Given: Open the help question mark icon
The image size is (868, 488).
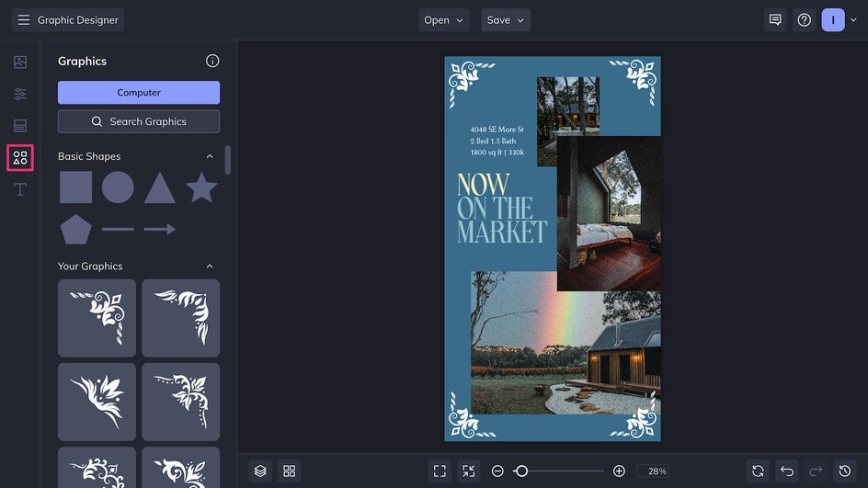Looking at the screenshot, I should point(804,20).
